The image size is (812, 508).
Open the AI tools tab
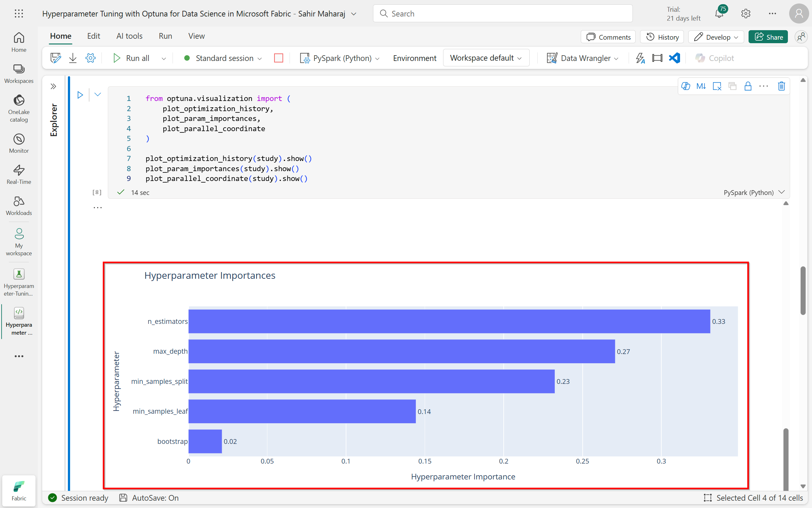tap(129, 36)
